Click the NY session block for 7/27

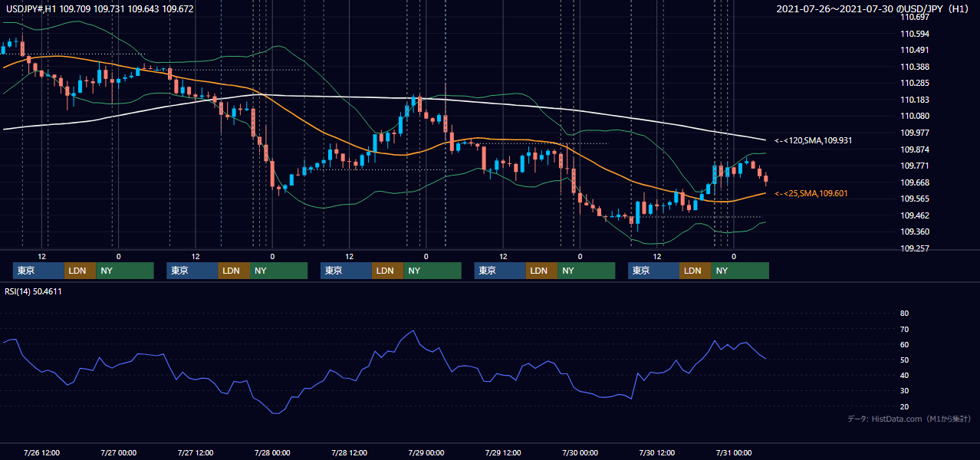click(278, 271)
